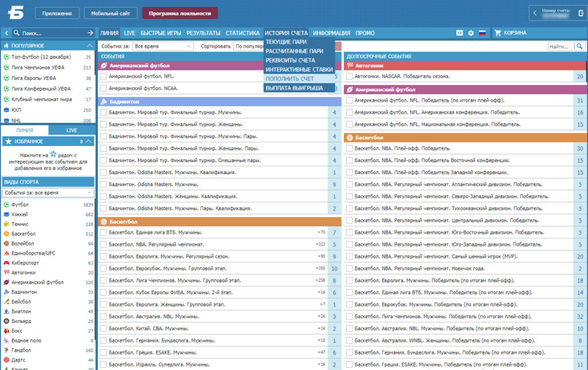588x370 pixels.
Task: Check the Американский футбол. NFL. checkbox
Action: (x=103, y=76)
